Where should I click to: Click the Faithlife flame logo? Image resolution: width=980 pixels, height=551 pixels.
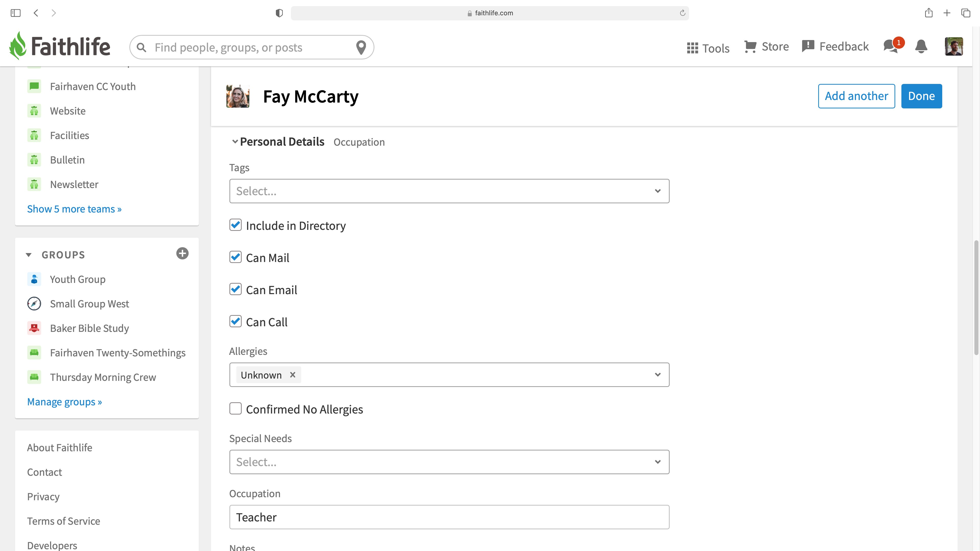pyautogui.click(x=18, y=46)
